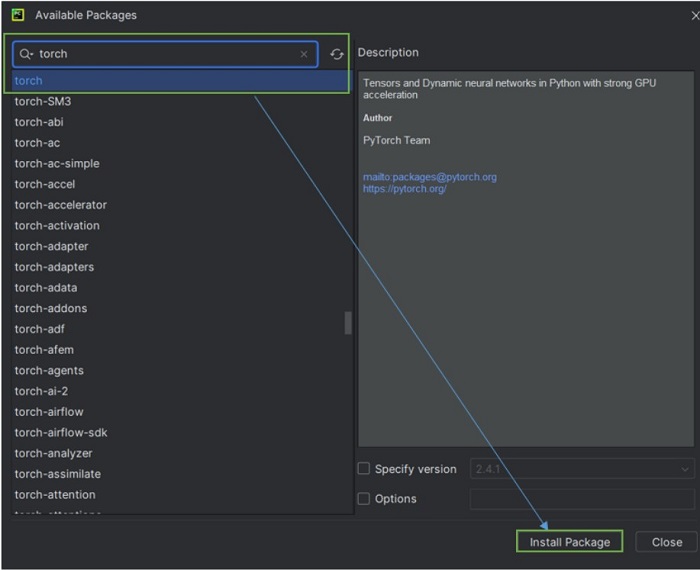
Task: Click the package list scrollbar thumb
Action: tap(348, 323)
